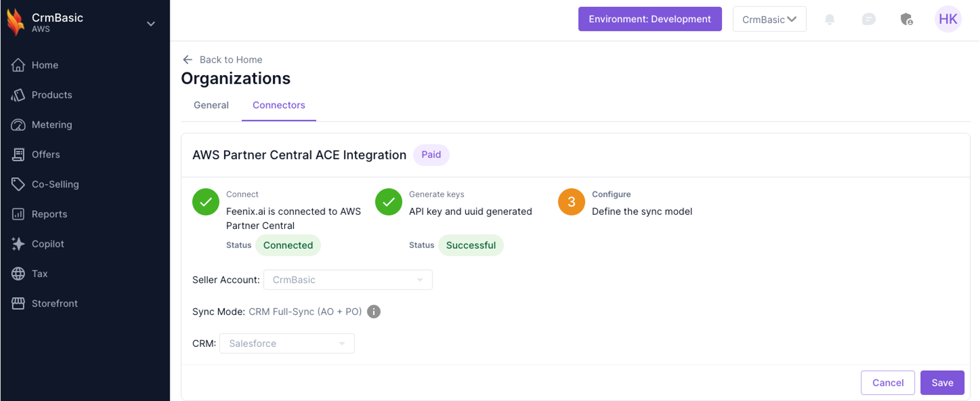Click the shield security icon
Screen dimensions: 980x401
tap(906, 19)
